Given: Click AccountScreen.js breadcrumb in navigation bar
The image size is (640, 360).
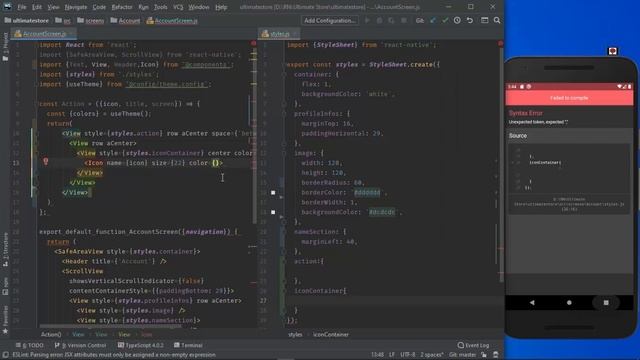Looking at the screenshot, I should click(172, 20).
